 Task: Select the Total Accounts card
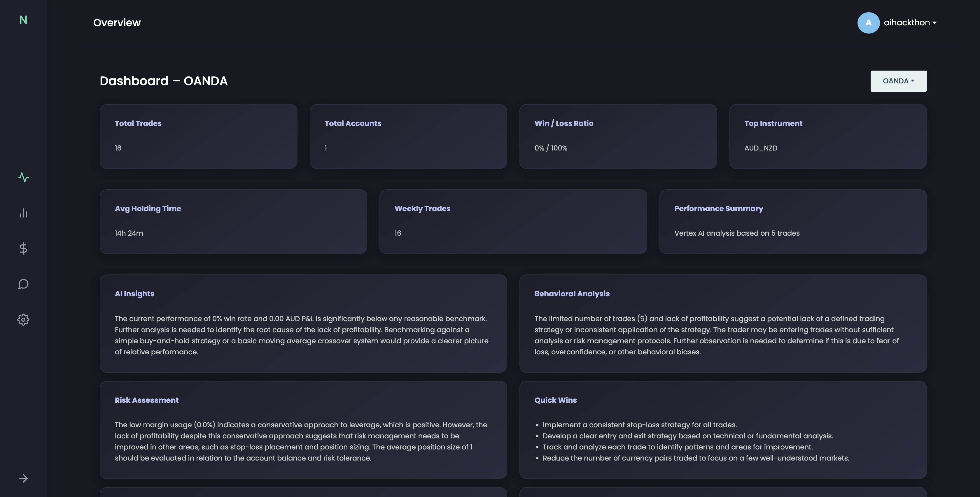point(408,136)
